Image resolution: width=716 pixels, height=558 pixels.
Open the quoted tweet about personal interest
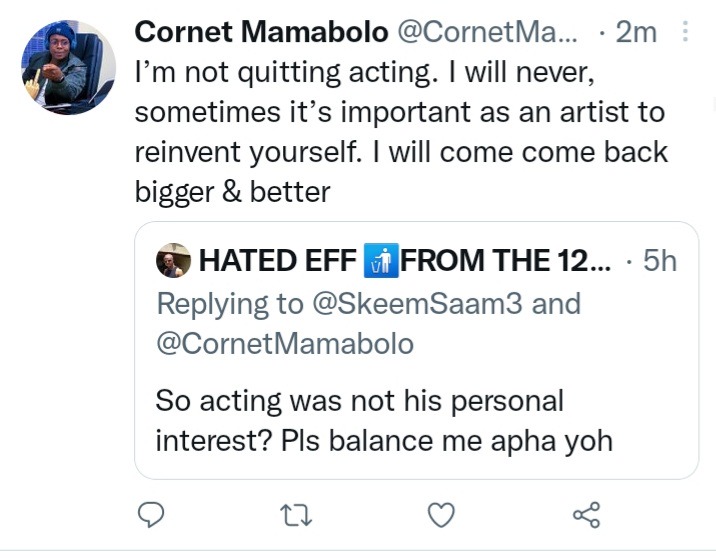tap(416, 350)
